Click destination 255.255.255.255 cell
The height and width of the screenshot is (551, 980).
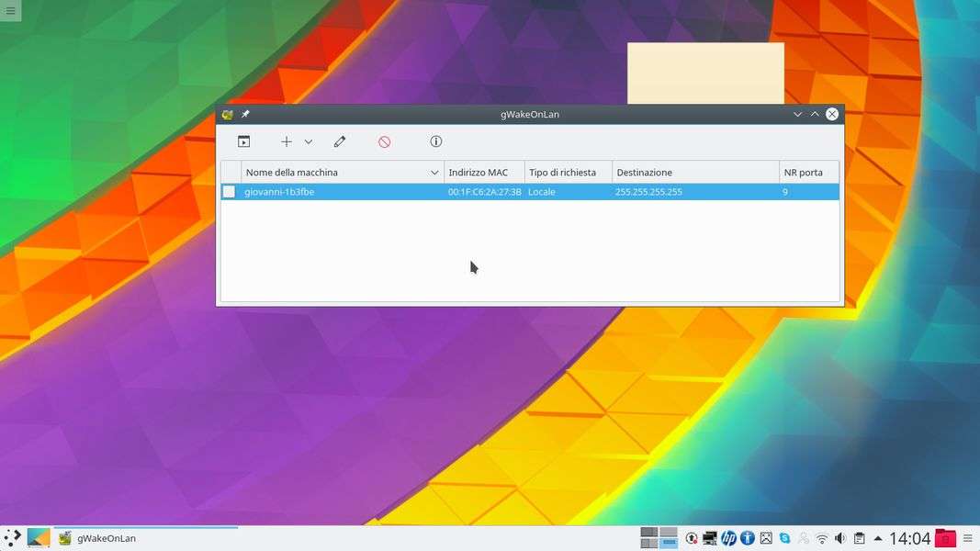[648, 192]
